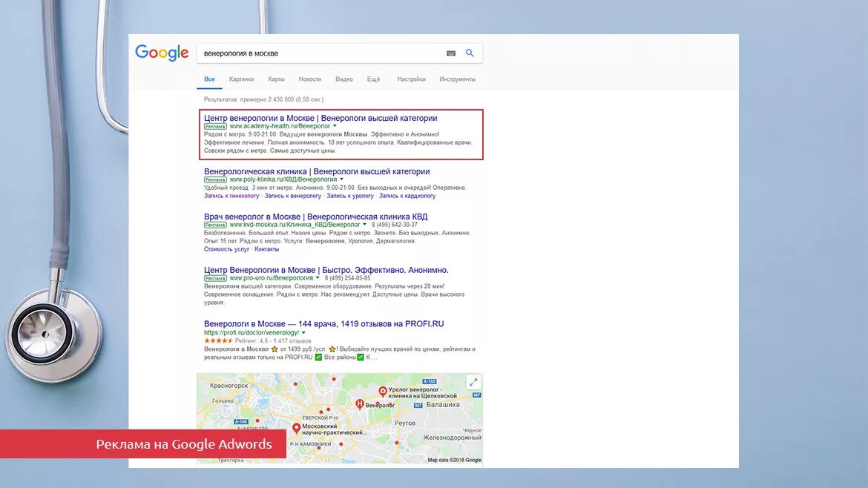This screenshot has height=488, width=868.
Task: Open Настройки in the search toolbar
Action: coord(411,79)
